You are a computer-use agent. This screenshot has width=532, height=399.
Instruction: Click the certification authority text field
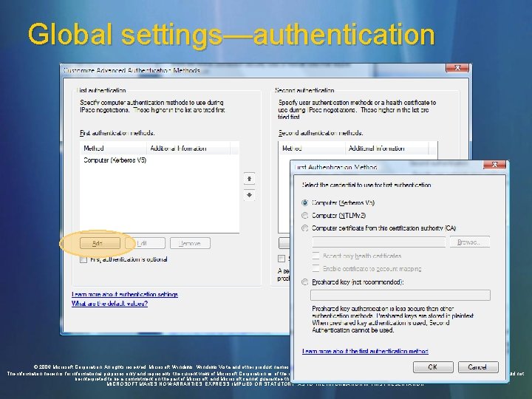point(378,242)
